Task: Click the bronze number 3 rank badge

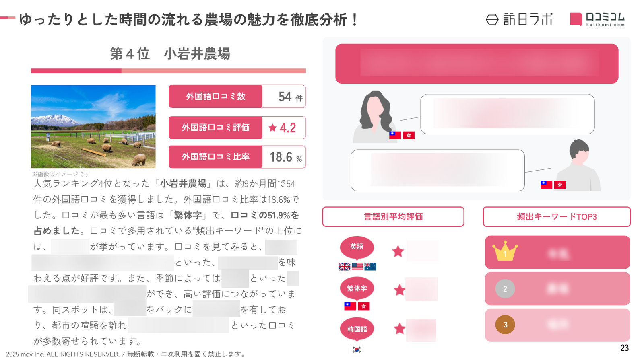Action: click(505, 325)
